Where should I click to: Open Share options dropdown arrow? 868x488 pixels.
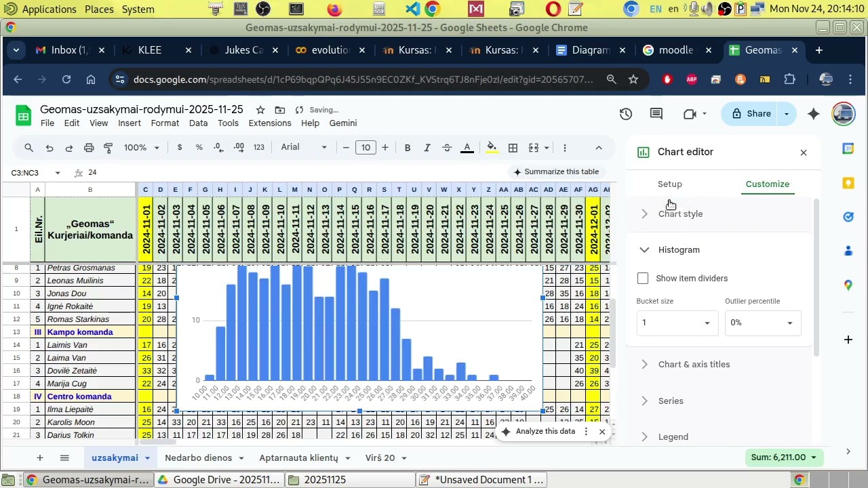(x=787, y=114)
